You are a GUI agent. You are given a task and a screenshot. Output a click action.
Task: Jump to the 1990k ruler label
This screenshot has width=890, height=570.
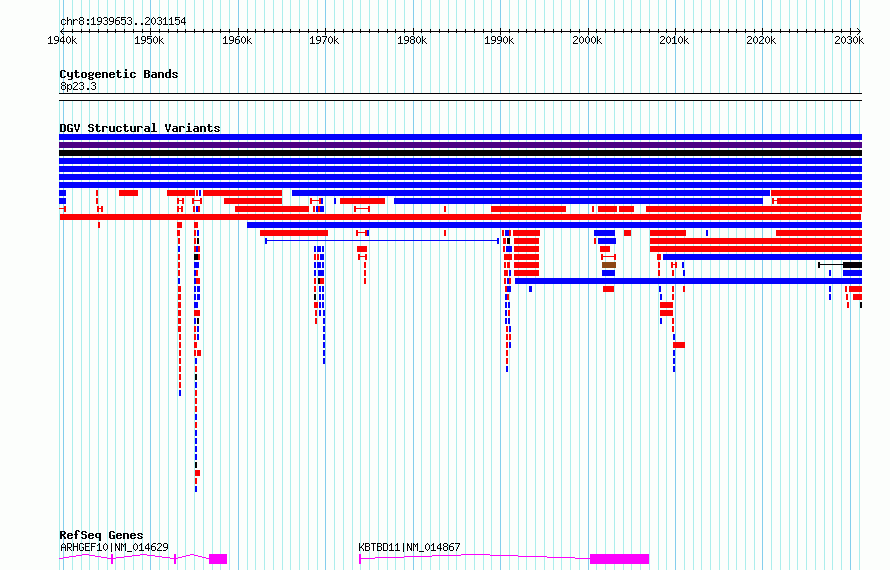click(499, 40)
